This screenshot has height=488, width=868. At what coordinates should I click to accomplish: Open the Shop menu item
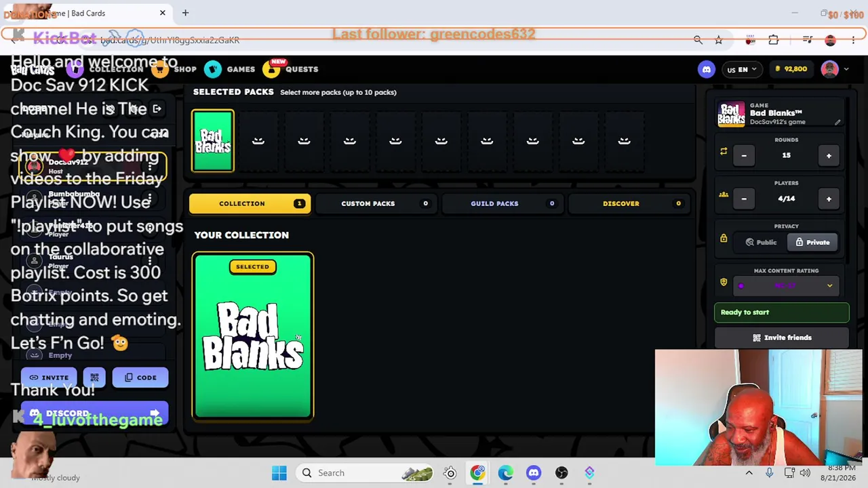click(x=184, y=69)
